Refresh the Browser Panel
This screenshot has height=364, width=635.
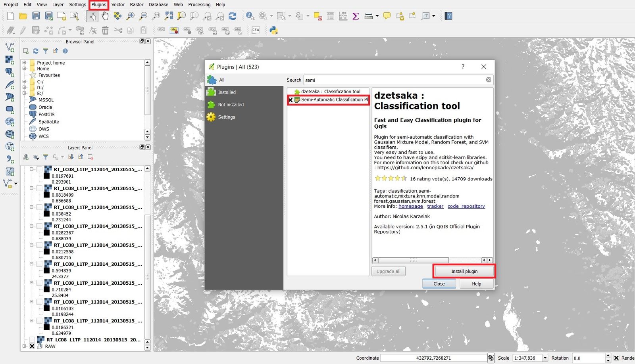pyautogui.click(x=36, y=51)
